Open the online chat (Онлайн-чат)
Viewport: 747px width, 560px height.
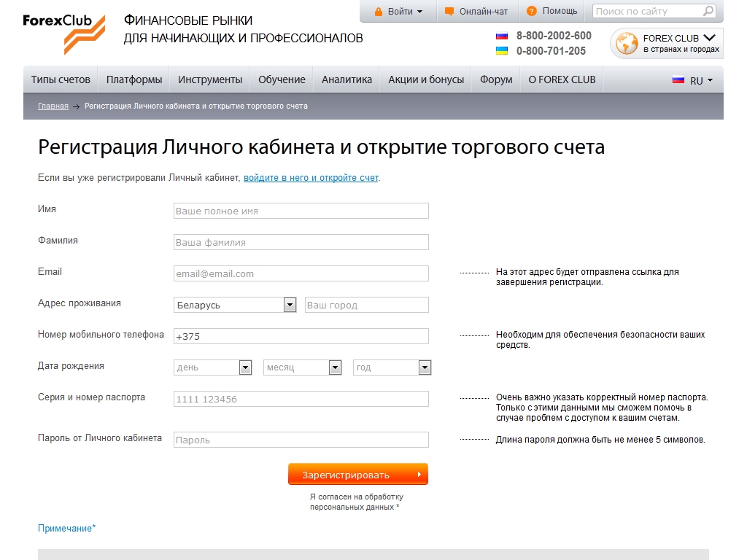476,11
